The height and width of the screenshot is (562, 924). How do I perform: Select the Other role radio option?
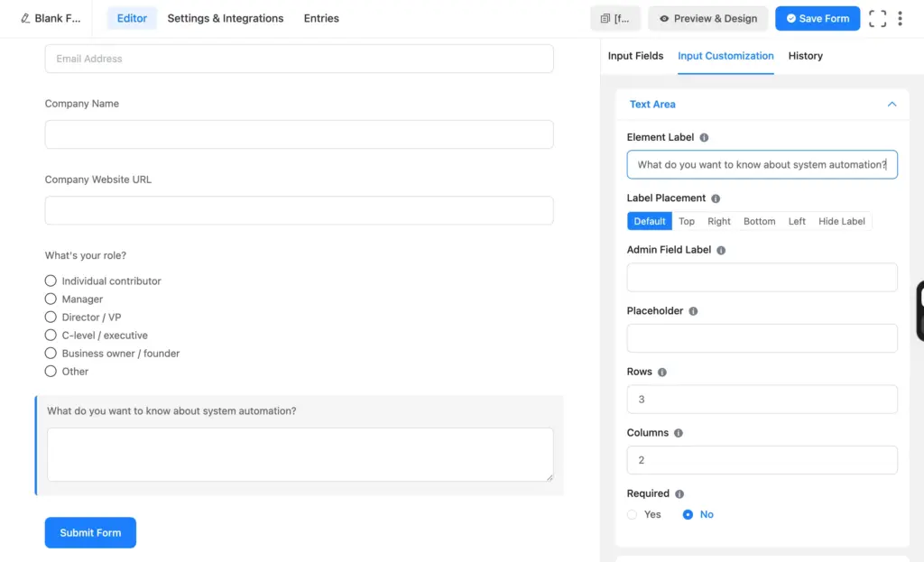(x=51, y=372)
